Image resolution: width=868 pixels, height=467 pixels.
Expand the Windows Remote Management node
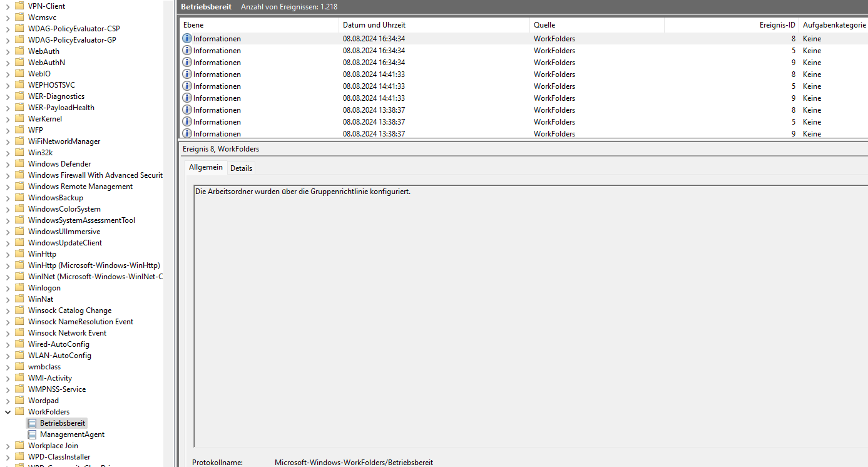click(x=8, y=187)
